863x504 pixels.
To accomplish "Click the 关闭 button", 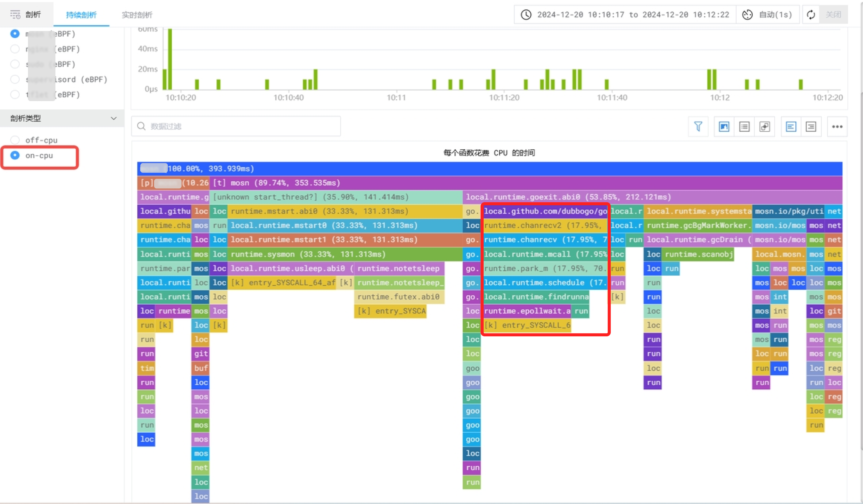I will [x=833, y=15].
